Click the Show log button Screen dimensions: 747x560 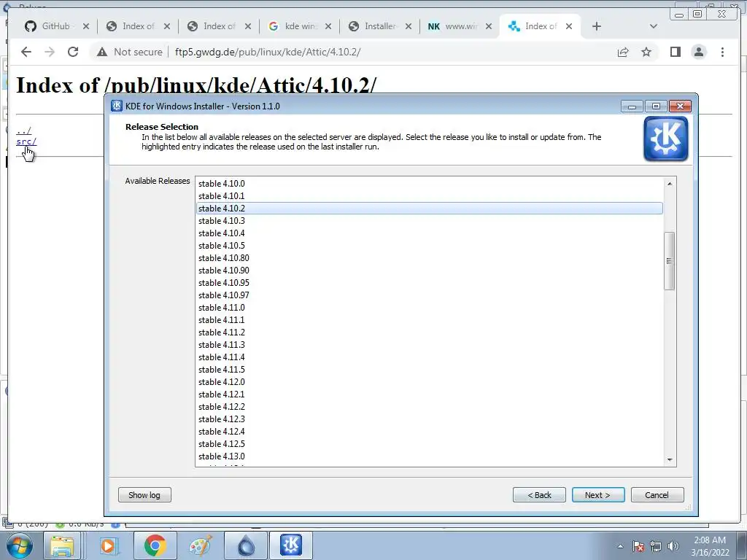[x=144, y=495]
